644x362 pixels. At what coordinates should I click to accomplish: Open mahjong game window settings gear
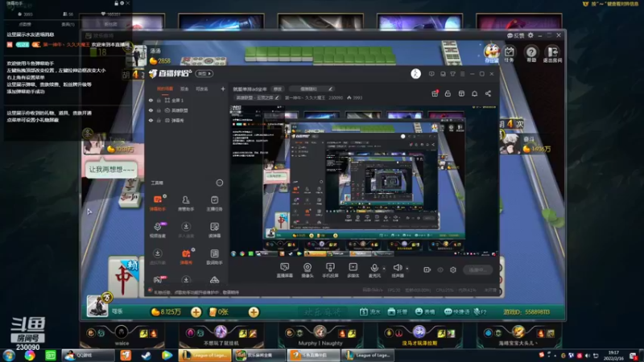click(x=530, y=35)
